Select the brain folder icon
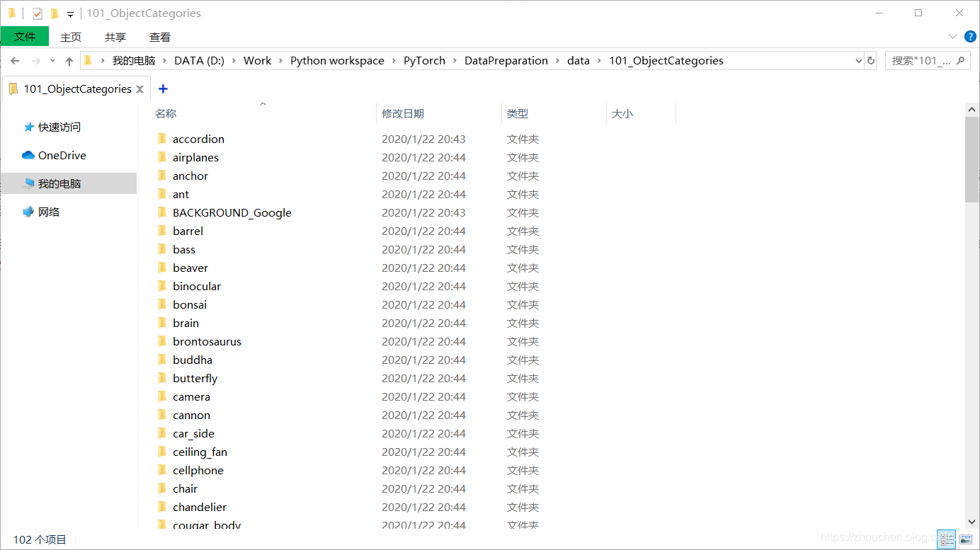This screenshot has height=550, width=980. click(162, 323)
